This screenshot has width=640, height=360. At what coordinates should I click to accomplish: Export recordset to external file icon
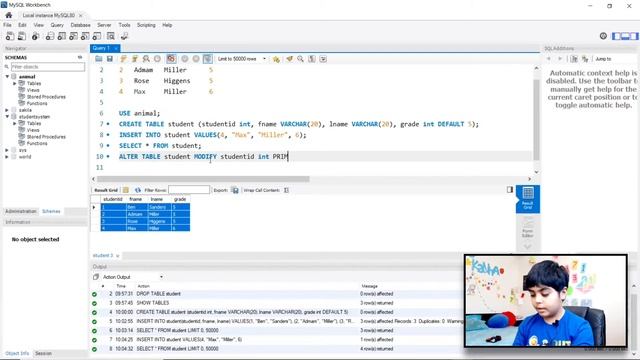pyautogui.click(x=235, y=190)
